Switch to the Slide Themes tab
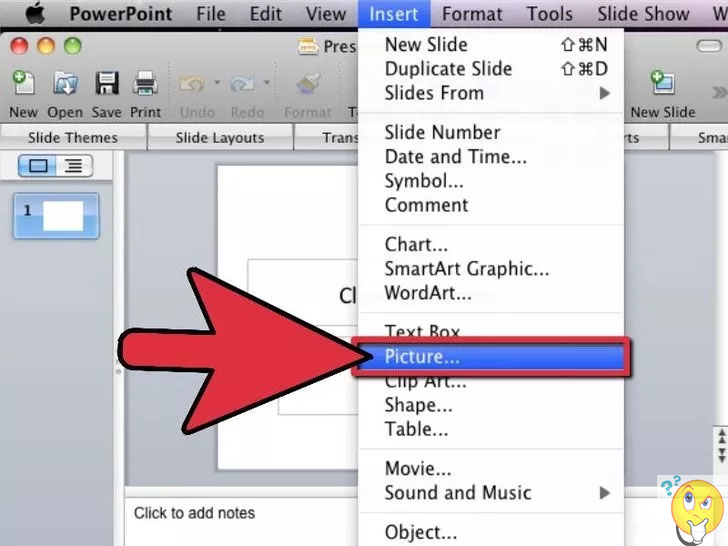Screen dimensions: 728x546 pos(73,138)
